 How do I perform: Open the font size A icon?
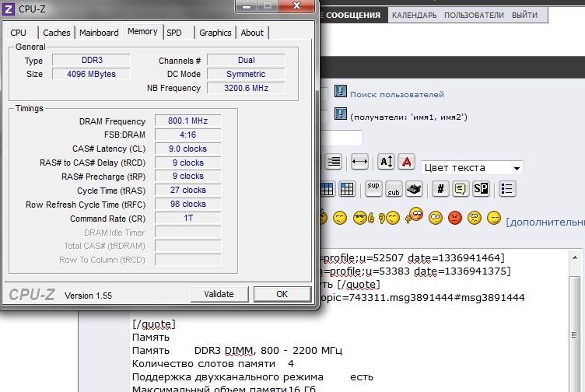point(386,162)
